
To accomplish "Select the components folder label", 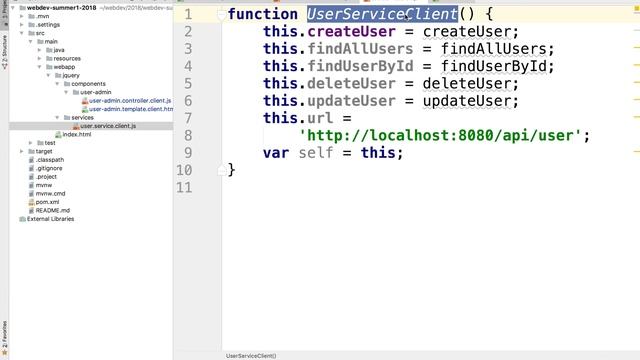I will click(88, 84).
